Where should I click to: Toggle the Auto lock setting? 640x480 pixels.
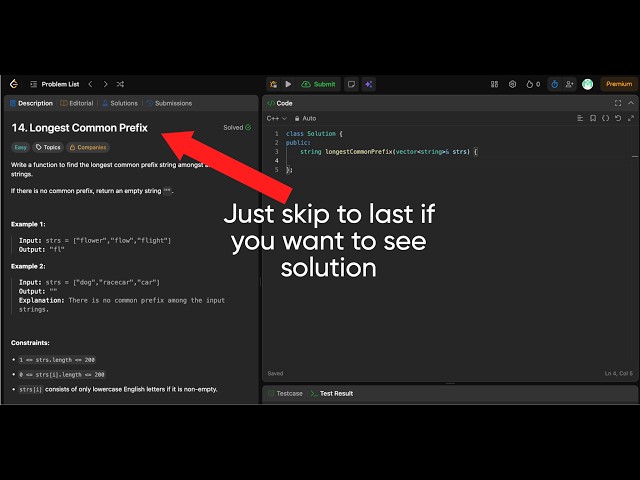(x=305, y=118)
